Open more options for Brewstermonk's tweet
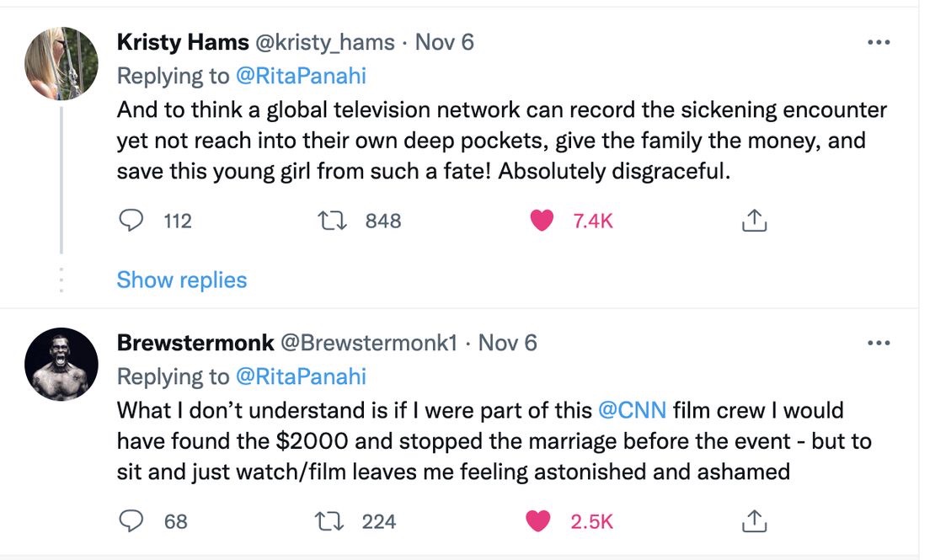 coord(878,344)
